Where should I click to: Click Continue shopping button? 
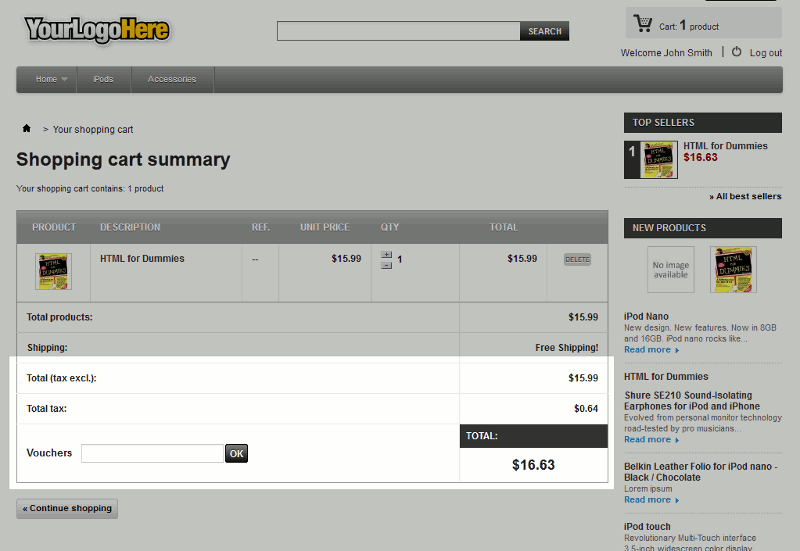click(67, 509)
